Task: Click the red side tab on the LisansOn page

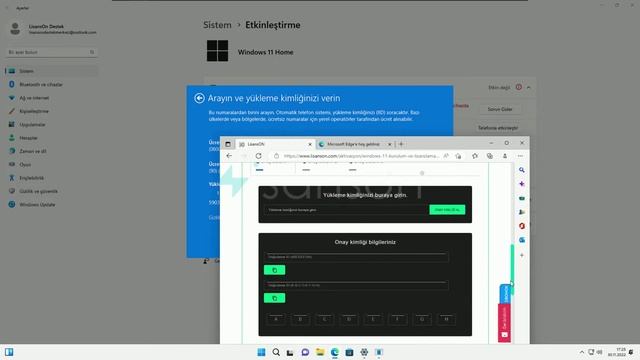Action: pos(504,323)
